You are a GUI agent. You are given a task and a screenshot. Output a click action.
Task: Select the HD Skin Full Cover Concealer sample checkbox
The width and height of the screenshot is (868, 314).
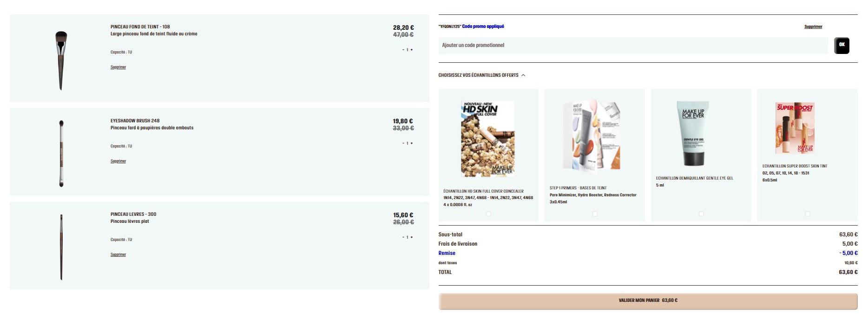488,214
